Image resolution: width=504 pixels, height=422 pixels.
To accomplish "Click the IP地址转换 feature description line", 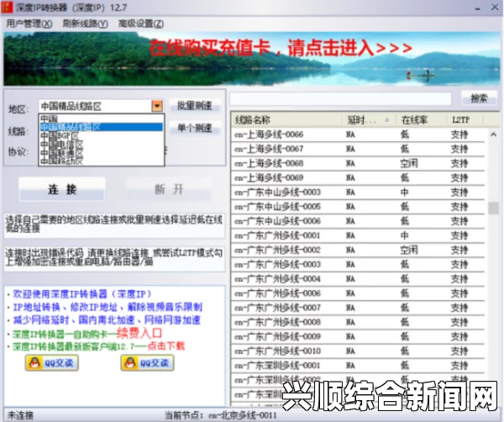I will 108,307.
